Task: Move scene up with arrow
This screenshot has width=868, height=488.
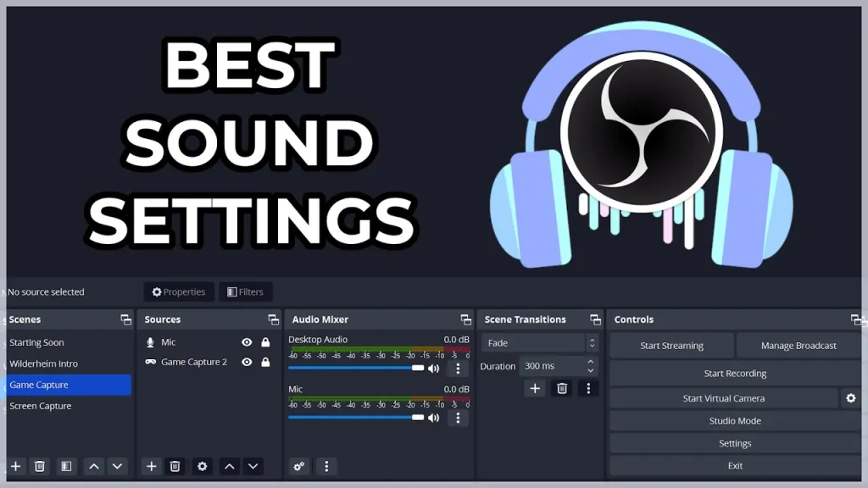Action: (x=94, y=467)
